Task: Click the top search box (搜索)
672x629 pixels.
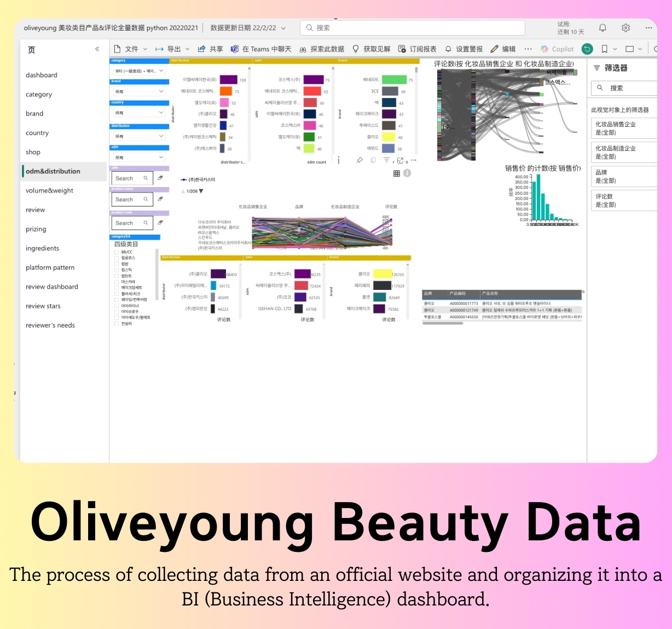Action: click(x=413, y=28)
